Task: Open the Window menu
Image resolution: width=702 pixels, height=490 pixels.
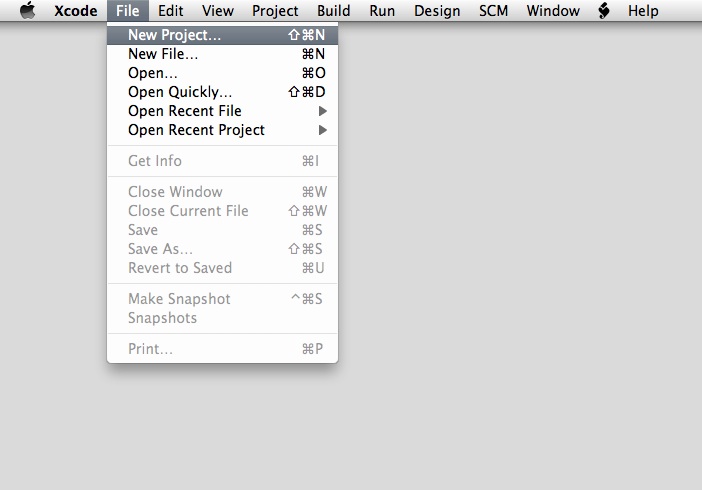Action: click(x=553, y=10)
